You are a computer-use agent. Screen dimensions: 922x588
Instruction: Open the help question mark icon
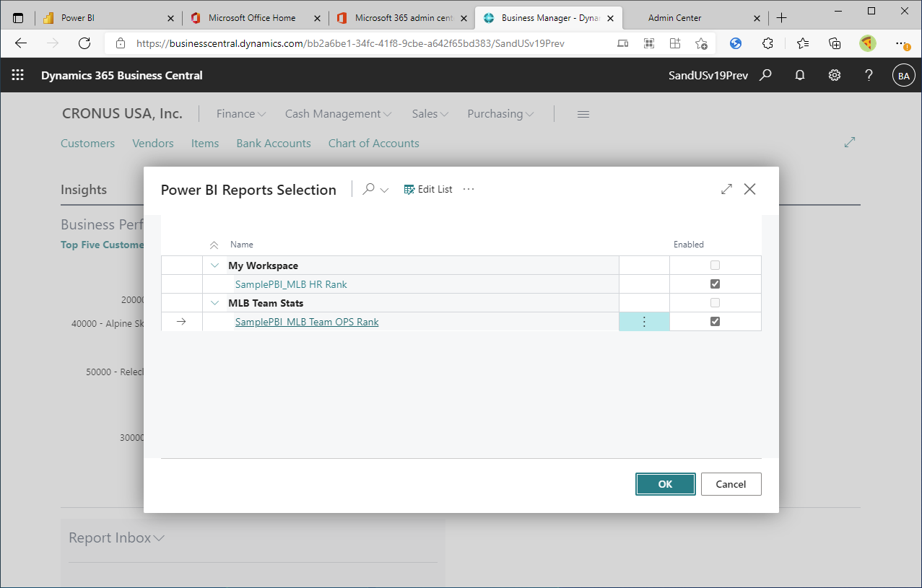click(x=869, y=75)
